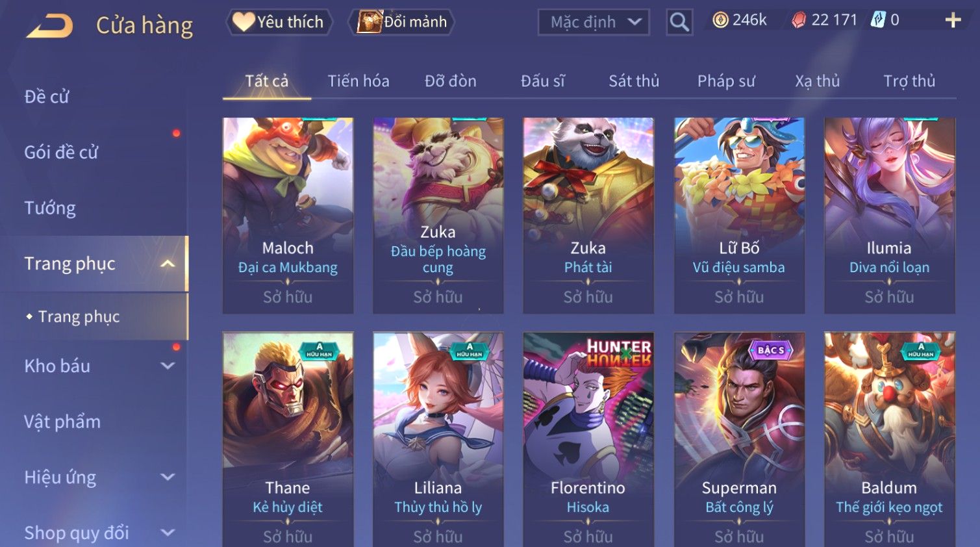Select the Tiến hóa tab
Image resolution: width=980 pixels, height=547 pixels.
pyautogui.click(x=358, y=81)
